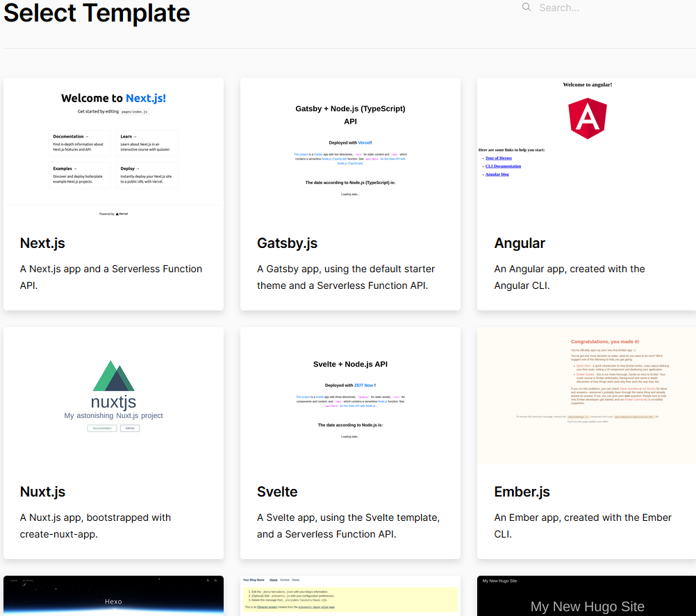The width and height of the screenshot is (696, 616).
Task: Choose the Next.js card title
Action: click(42, 243)
